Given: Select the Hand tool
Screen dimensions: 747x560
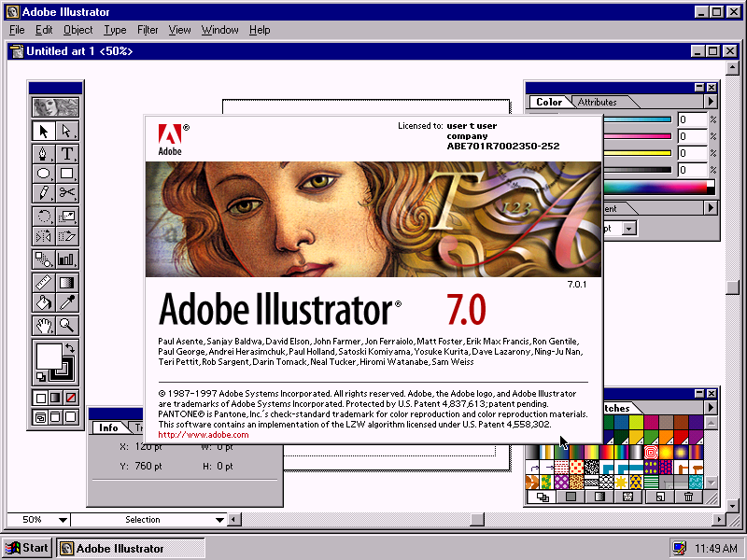Looking at the screenshot, I should pyautogui.click(x=43, y=325).
